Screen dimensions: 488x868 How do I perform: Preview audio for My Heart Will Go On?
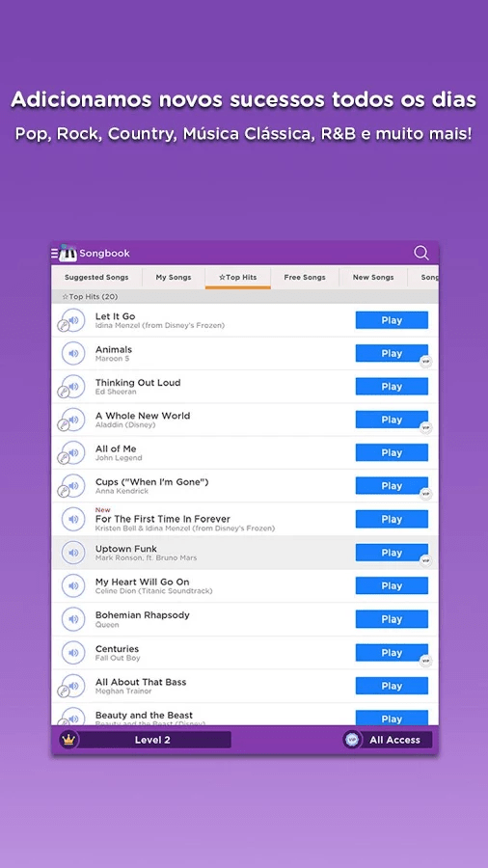(73, 585)
